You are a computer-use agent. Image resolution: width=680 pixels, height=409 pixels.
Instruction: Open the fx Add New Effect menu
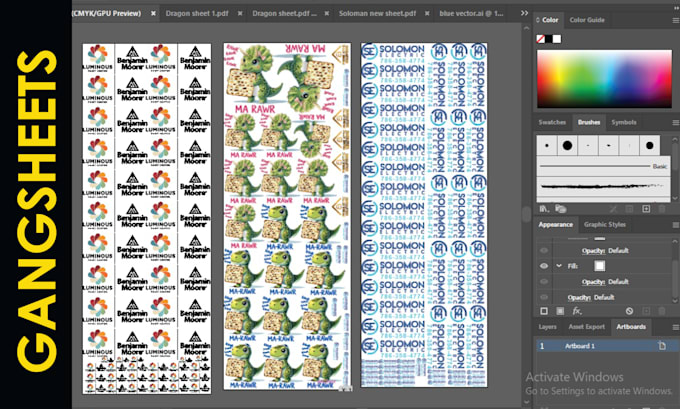click(576, 311)
